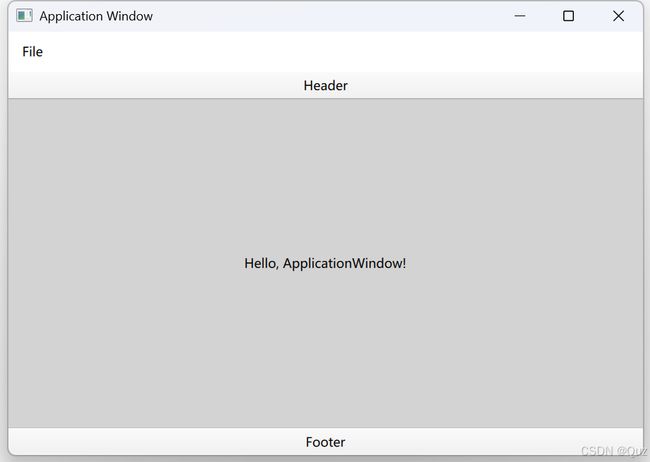650x462 pixels.
Task: Close the Application Window
Action: (x=618, y=16)
